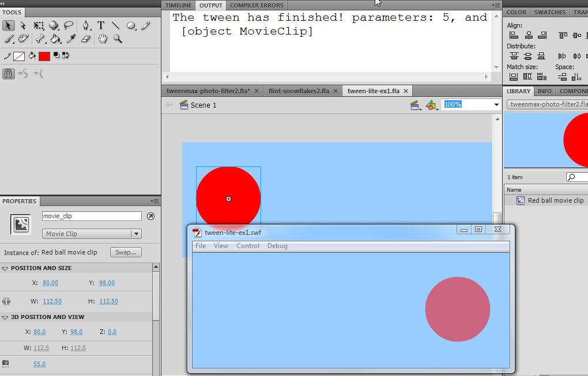Select the Eyedropper tool

(71, 39)
